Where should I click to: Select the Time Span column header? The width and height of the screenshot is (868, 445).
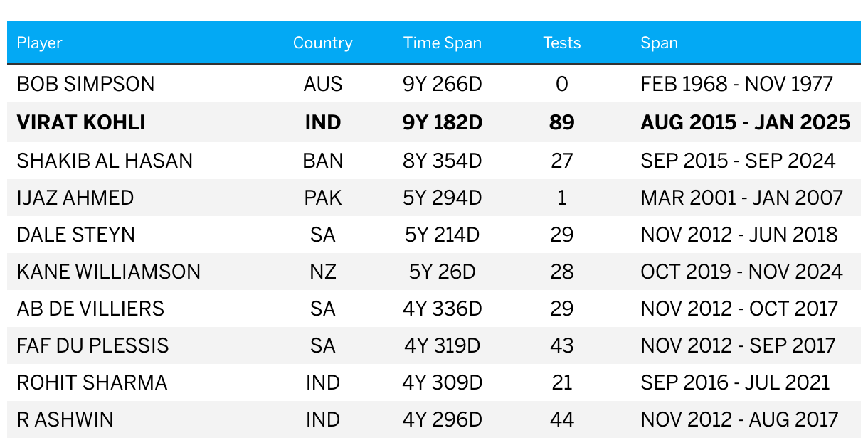tap(443, 43)
